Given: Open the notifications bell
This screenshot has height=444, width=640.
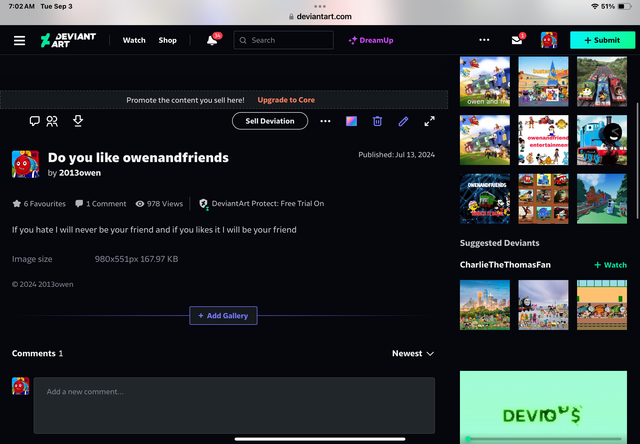Looking at the screenshot, I should point(212,40).
